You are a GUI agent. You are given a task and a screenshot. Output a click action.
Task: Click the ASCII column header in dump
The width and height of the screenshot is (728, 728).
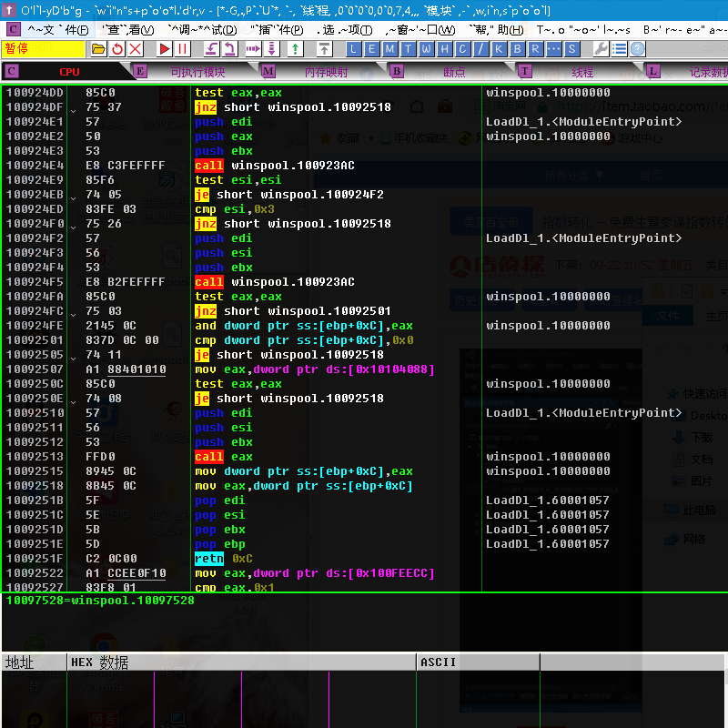click(x=438, y=662)
